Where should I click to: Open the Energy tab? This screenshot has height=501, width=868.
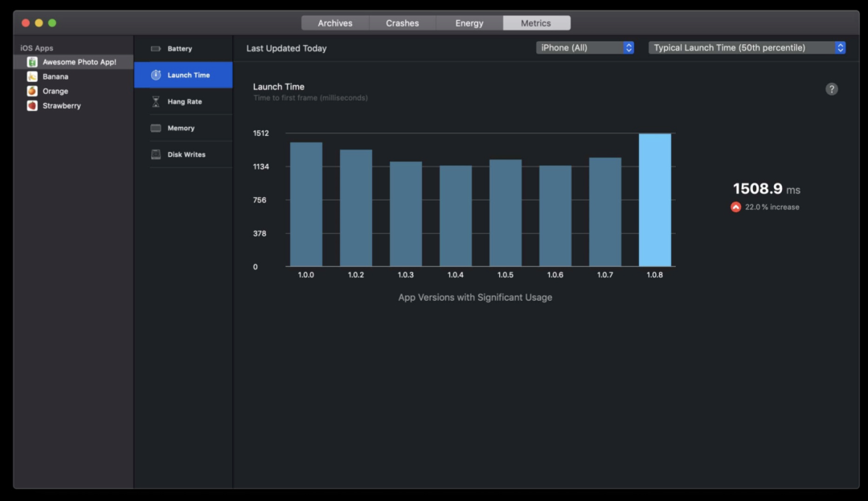click(469, 23)
